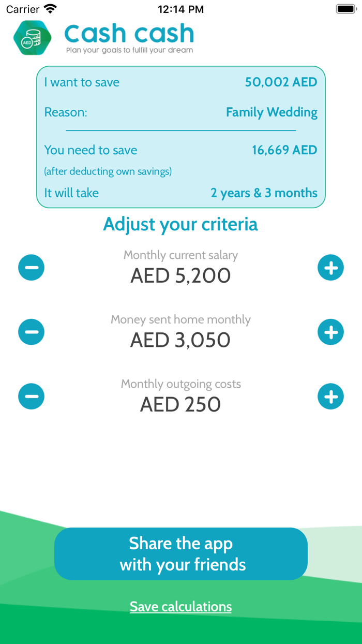Decrease the monthly current salary
The image size is (362, 644).
click(31, 268)
